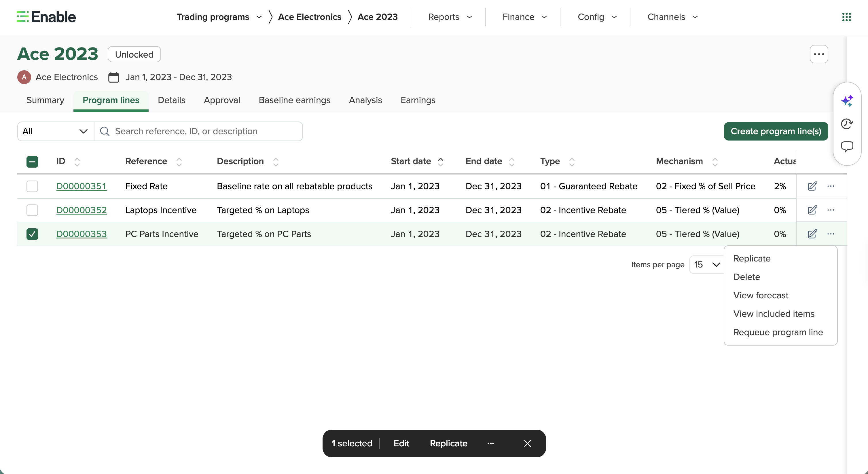The height and width of the screenshot is (474, 868).
Task: Choose Delete from the context menu
Action: tap(746, 277)
